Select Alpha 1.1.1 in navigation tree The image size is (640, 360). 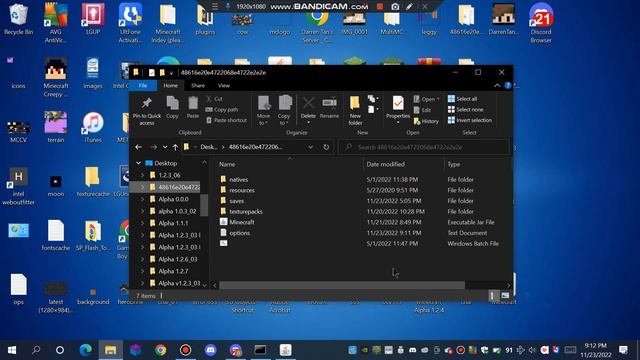click(173, 223)
